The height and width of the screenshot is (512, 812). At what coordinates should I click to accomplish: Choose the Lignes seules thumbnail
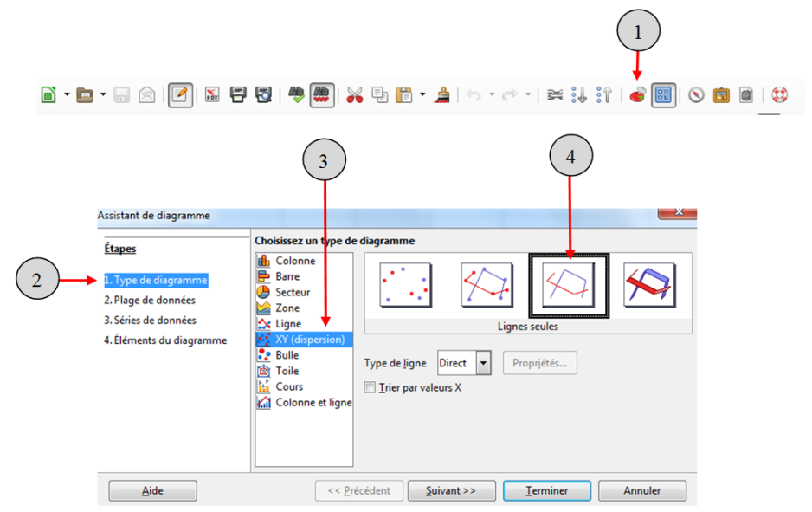point(569,286)
